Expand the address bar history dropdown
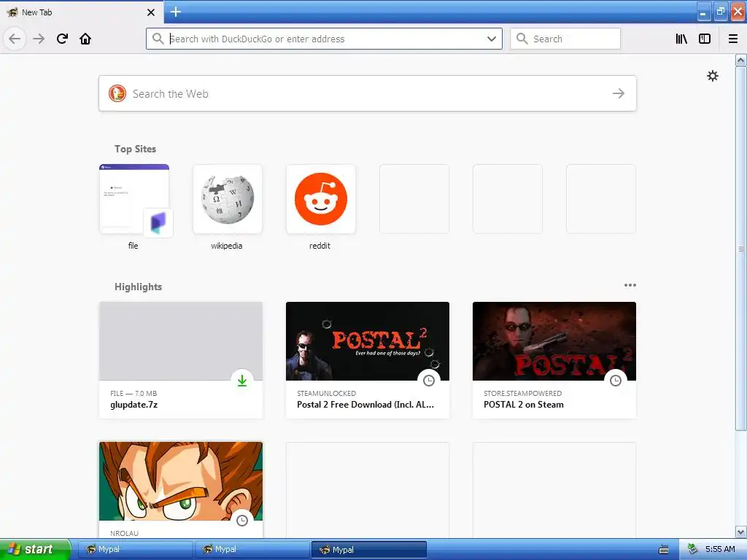 tap(492, 39)
